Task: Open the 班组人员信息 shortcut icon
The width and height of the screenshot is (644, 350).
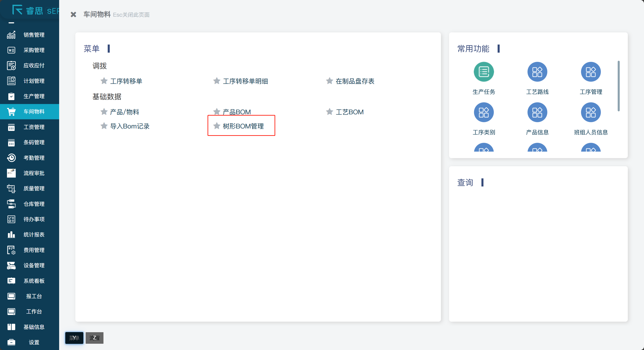Action: click(590, 112)
